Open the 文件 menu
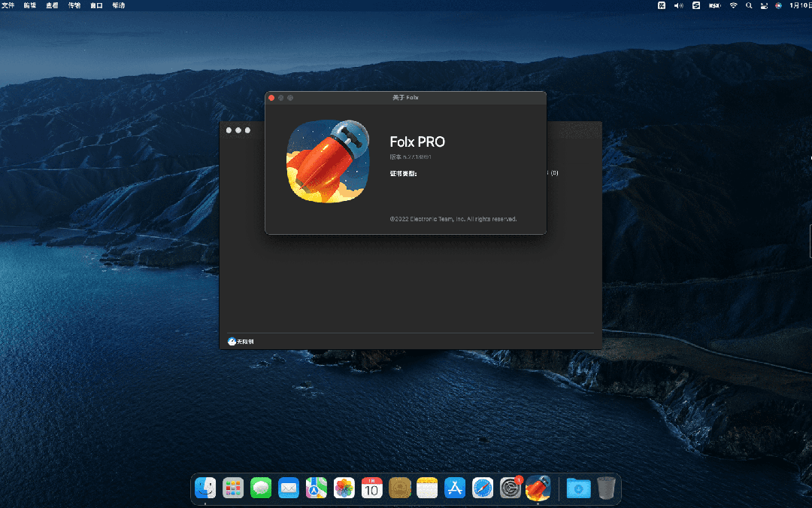 tap(8, 5)
